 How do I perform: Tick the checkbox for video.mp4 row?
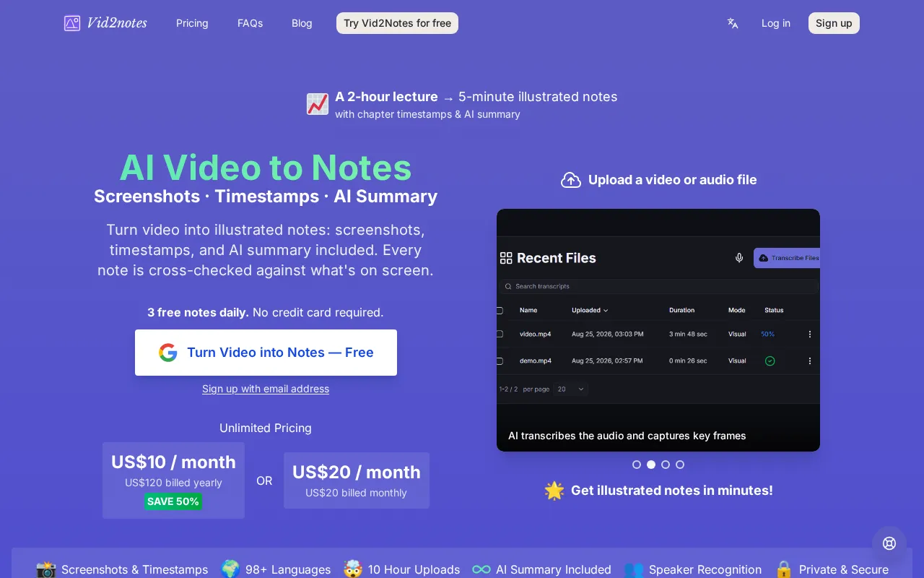500,335
